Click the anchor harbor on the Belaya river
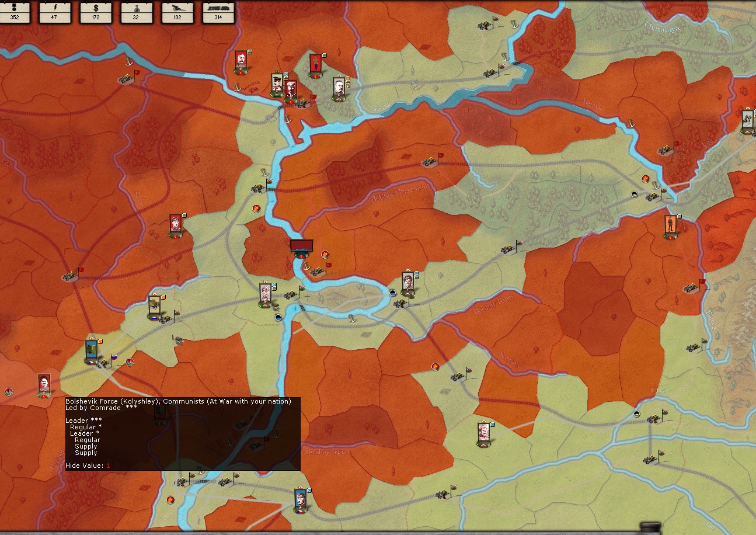756x535 pixels. pyautogui.click(x=630, y=123)
